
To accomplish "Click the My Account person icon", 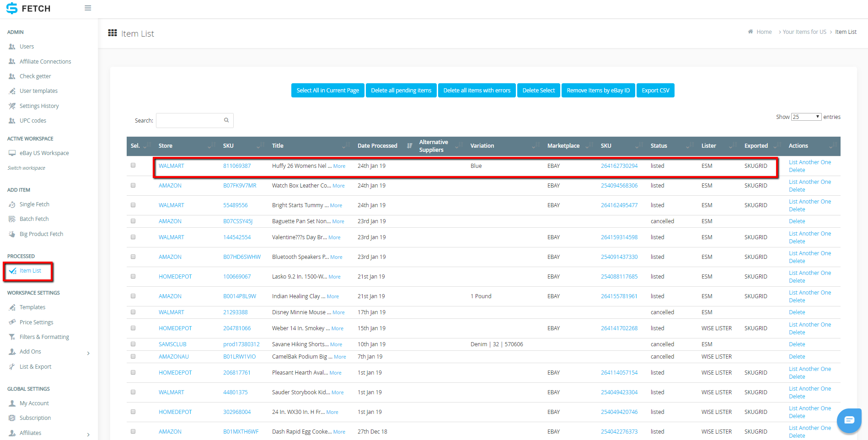I will (12, 403).
